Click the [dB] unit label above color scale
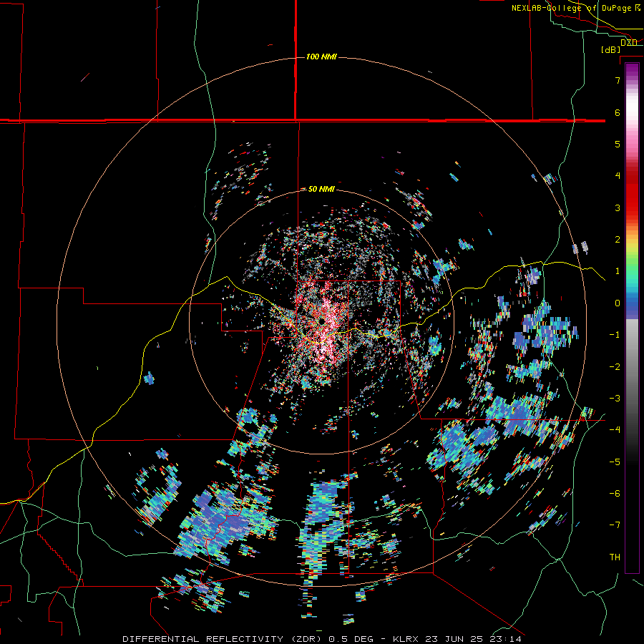The height and width of the screenshot is (644, 644). [610, 49]
